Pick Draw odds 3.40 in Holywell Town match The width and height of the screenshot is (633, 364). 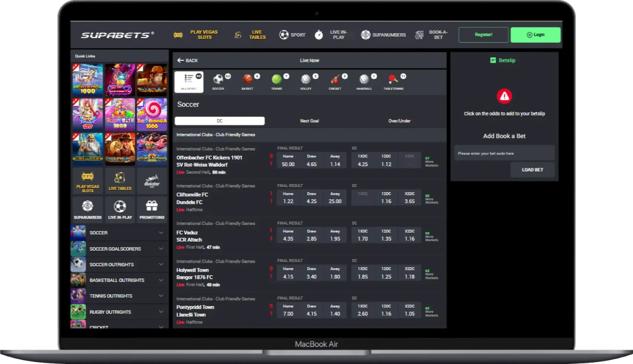312,273
